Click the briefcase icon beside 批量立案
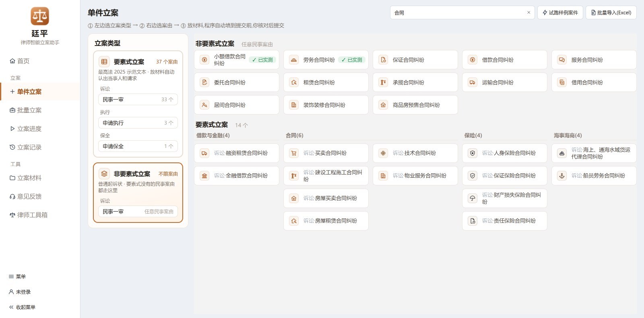The image size is (644, 318). (x=12, y=110)
